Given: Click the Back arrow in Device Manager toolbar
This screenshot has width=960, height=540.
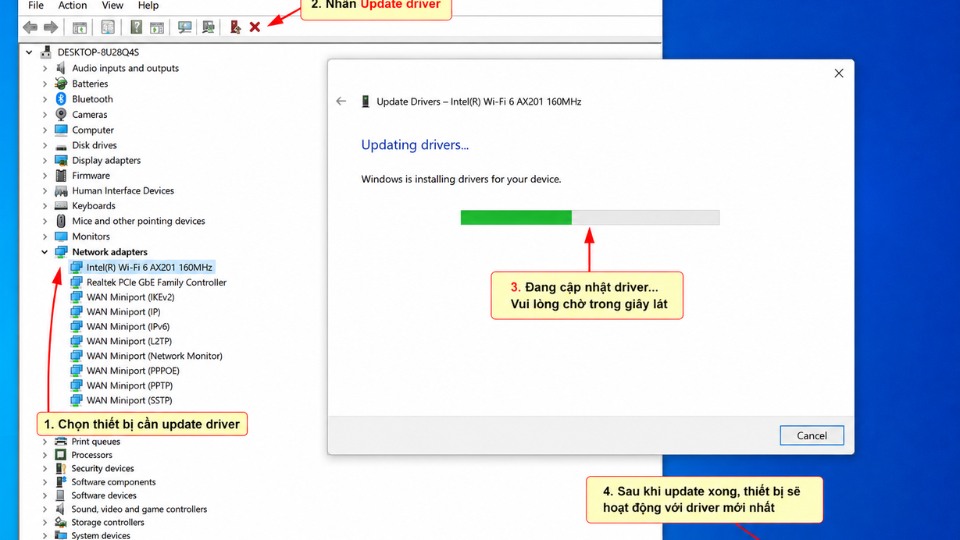Looking at the screenshot, I should pos(30,27).
